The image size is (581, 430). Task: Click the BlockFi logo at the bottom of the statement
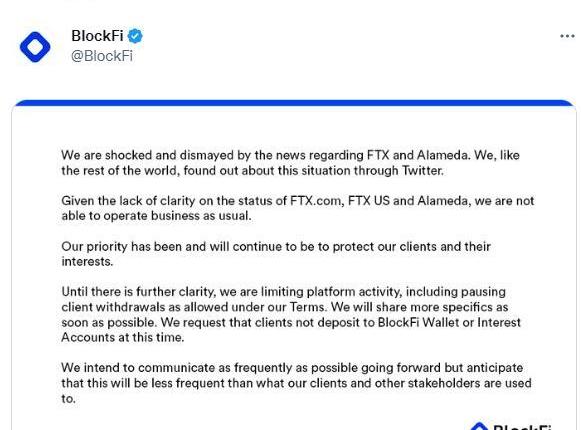(511, 426)
